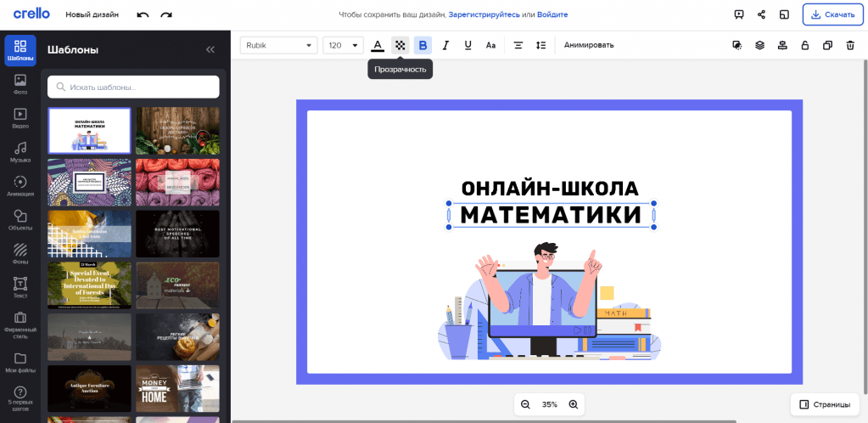
Task: Open the Rubik font dropdown
Action: pos(279,45)
